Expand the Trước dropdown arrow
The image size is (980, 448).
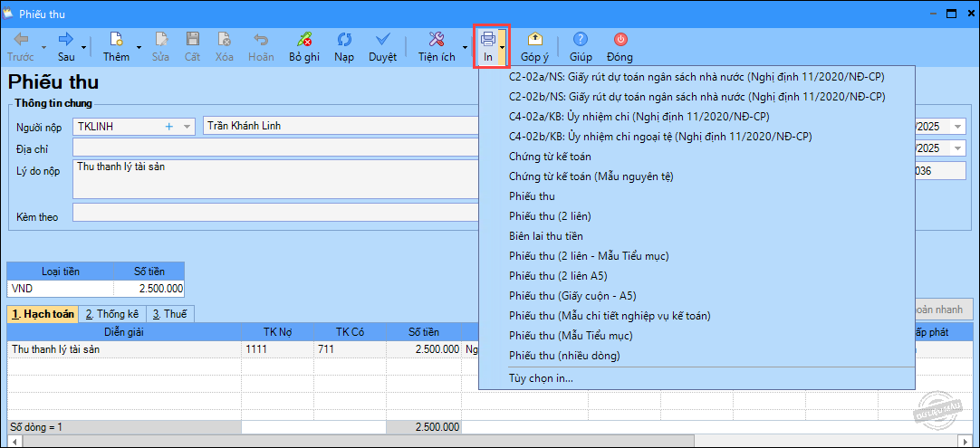pos(43,47)
